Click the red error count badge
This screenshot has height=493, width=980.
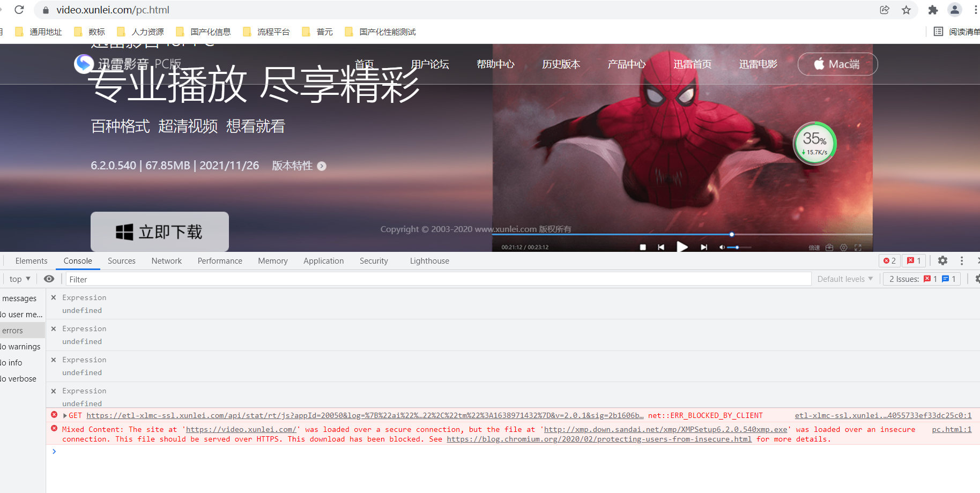[x=889, y=260]
